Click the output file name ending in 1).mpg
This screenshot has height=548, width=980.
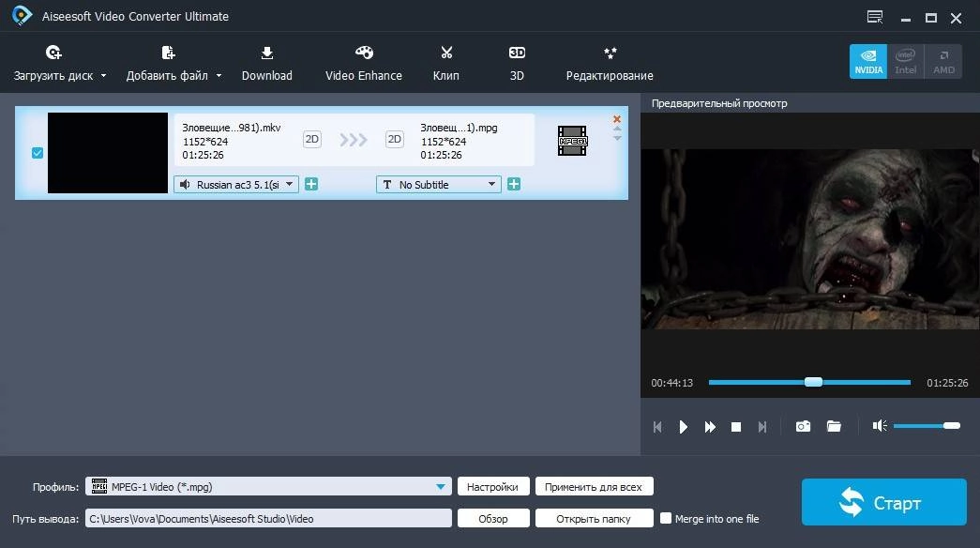coord(459,128)
